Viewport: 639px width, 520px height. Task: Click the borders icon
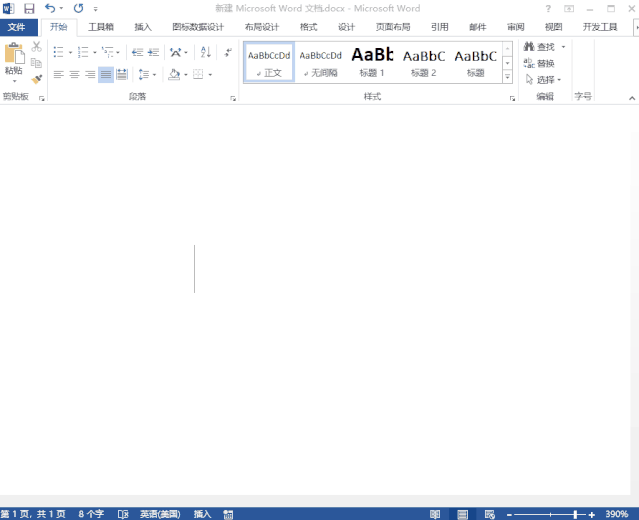(x=198, y=75)
